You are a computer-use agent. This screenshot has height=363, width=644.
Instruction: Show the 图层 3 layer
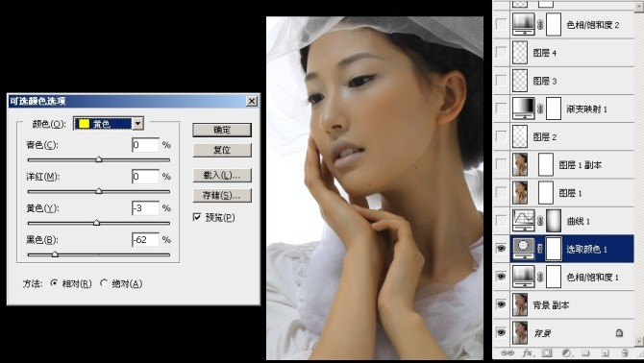pyautogui.click(x=501, y=81)
